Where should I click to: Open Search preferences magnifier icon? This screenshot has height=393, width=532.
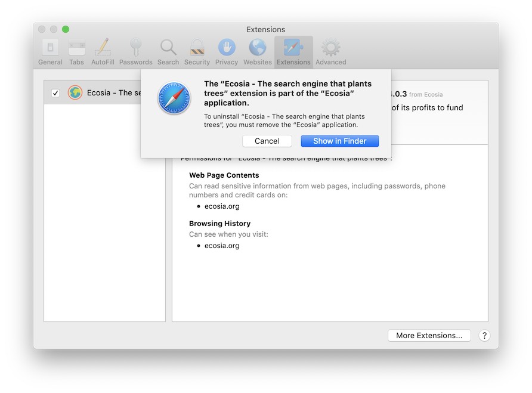168,52
